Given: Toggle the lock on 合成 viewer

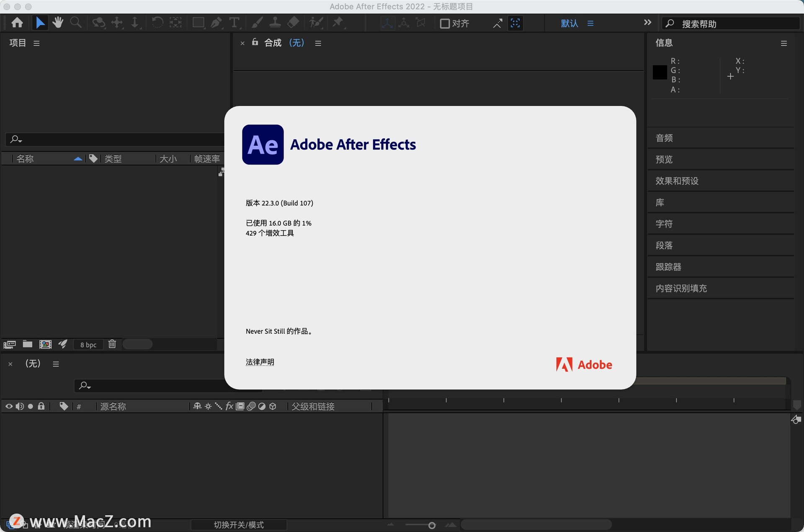Looking at the screenshot, I should pyautogui.click(x=255, y=42).
